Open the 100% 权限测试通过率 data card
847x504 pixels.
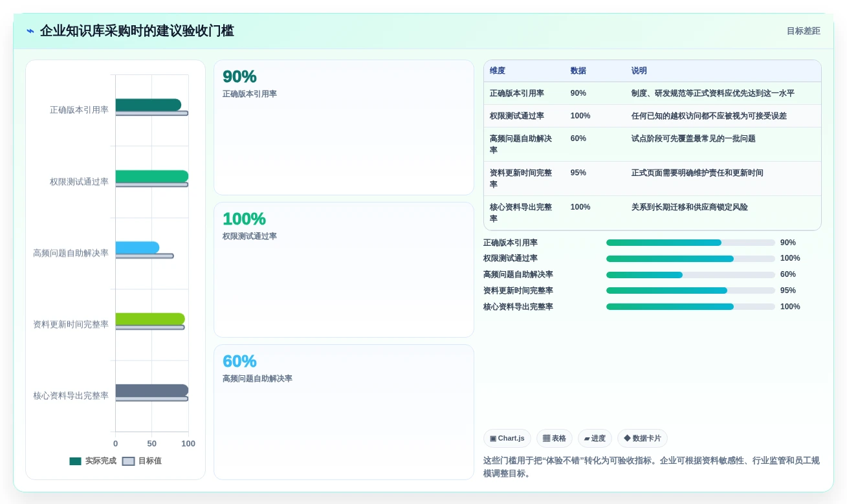click(x=344, y=270)
